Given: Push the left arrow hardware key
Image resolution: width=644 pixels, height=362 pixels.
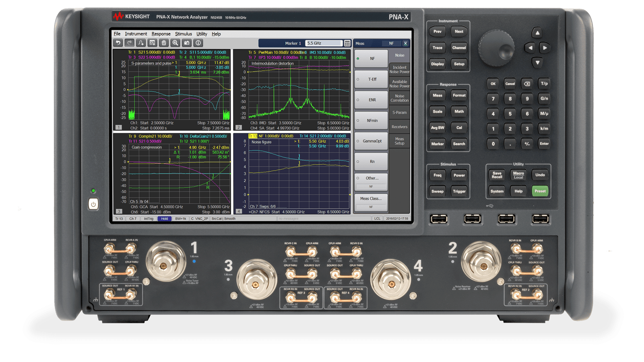Looking at the screenshot, I should 530,48.
